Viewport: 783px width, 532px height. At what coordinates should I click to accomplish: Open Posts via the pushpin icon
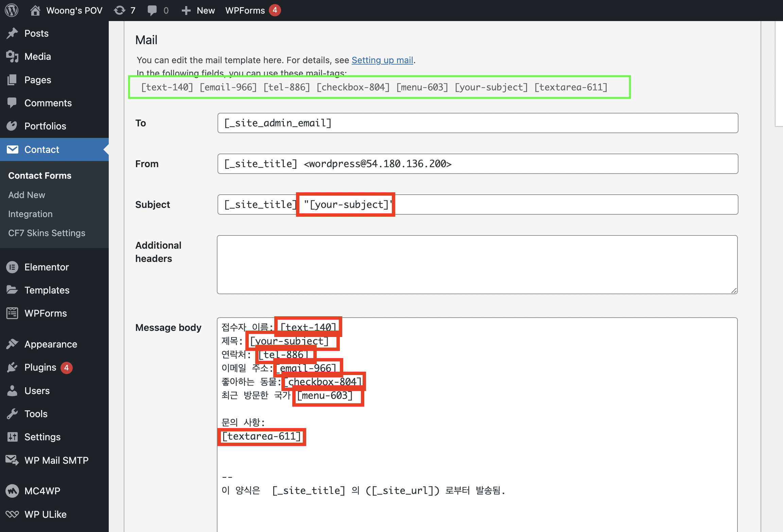[12, 33]
